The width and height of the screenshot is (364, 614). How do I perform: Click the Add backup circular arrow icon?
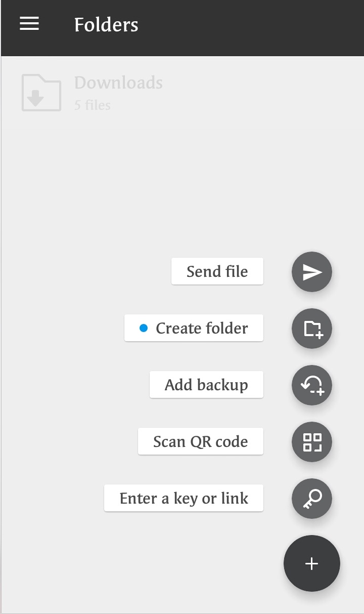312,385
